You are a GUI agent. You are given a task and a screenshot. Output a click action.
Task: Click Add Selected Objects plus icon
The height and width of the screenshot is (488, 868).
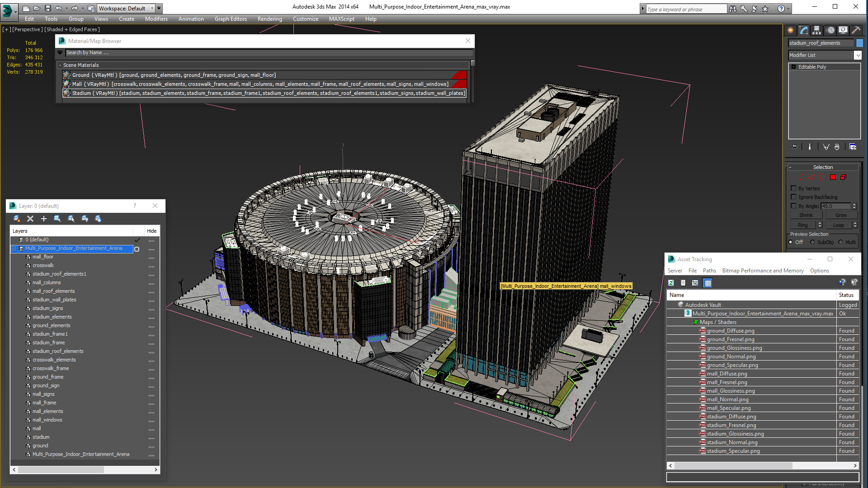click(44, 219)
